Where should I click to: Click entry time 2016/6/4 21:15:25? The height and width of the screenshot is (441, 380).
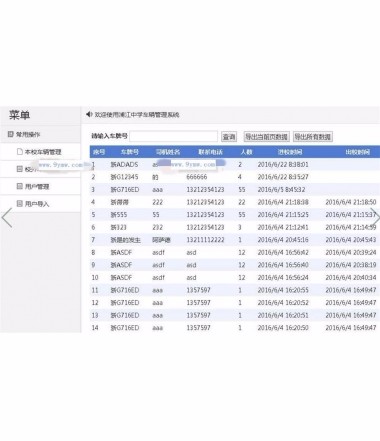(283, 215)
